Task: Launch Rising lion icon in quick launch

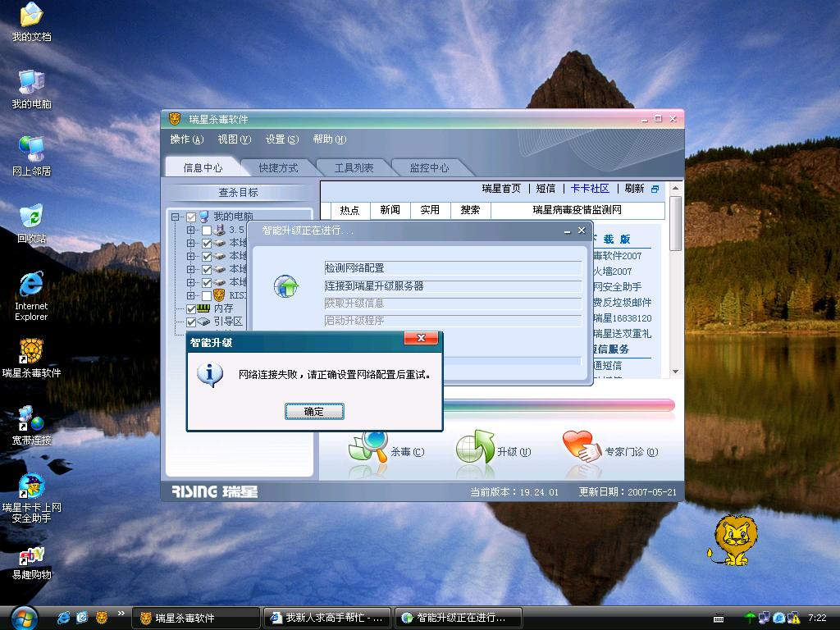Action: pyautogui.click(x=101, y=618)
